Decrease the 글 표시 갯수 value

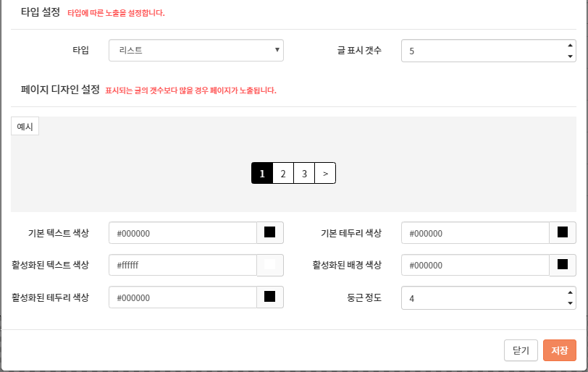pyautogui.click(x=570, y=56)
